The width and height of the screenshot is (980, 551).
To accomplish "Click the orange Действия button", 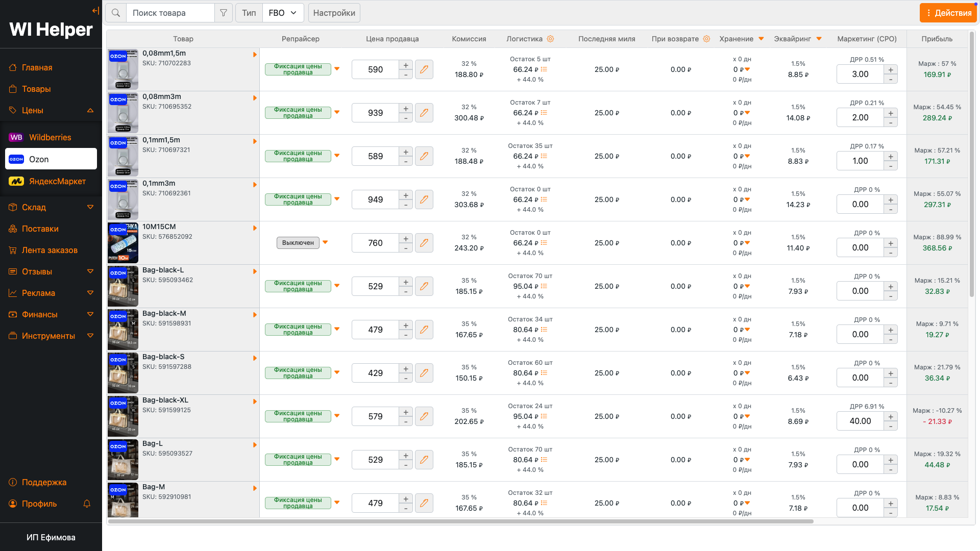I will pyautogui.click(x=948, y=13).
